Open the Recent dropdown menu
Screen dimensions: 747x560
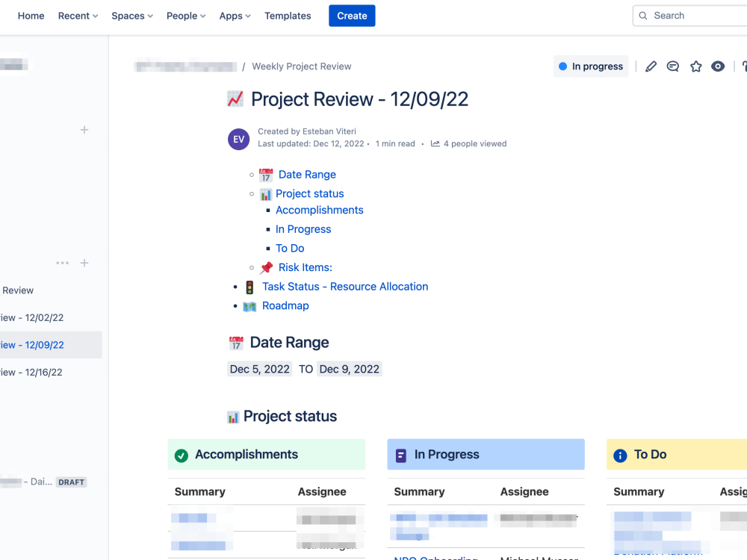pos(78,16)
